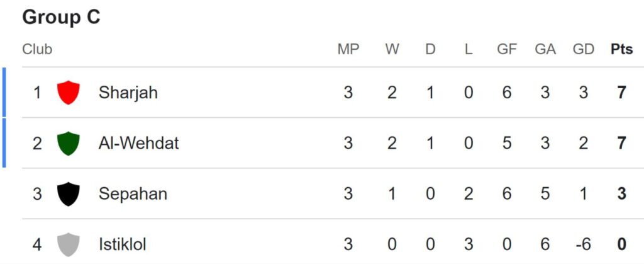Click the GA column header

point(545,49)
